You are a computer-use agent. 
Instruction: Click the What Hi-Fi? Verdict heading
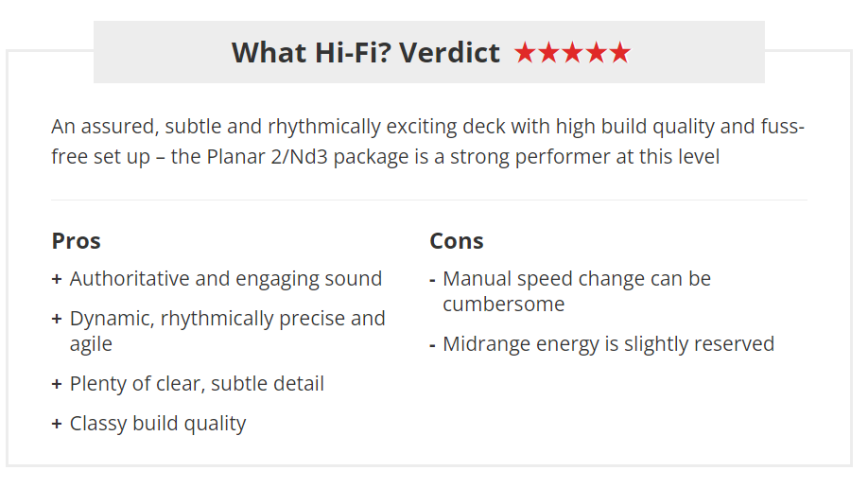[365, 53]
